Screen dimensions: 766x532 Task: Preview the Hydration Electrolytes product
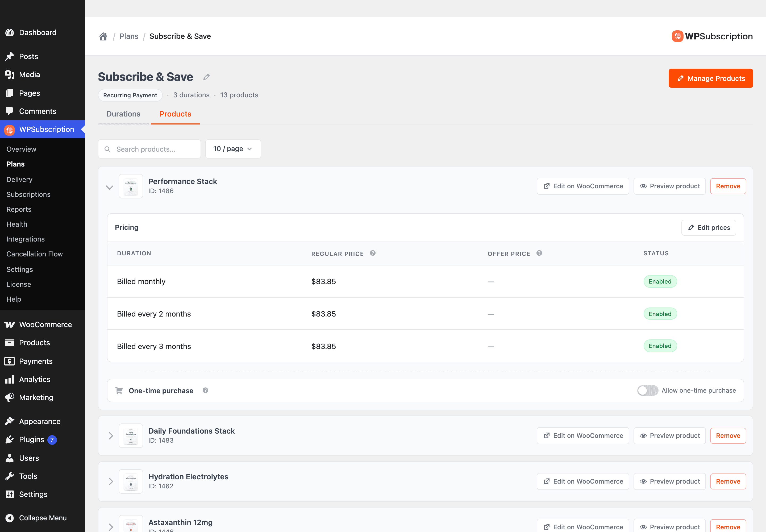tap(669, 481)
